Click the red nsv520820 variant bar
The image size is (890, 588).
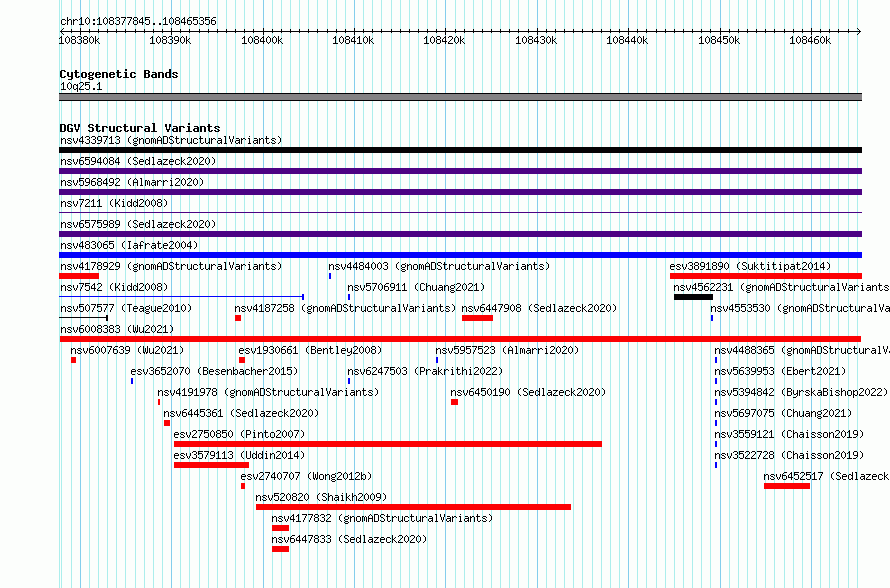(413, 507)
